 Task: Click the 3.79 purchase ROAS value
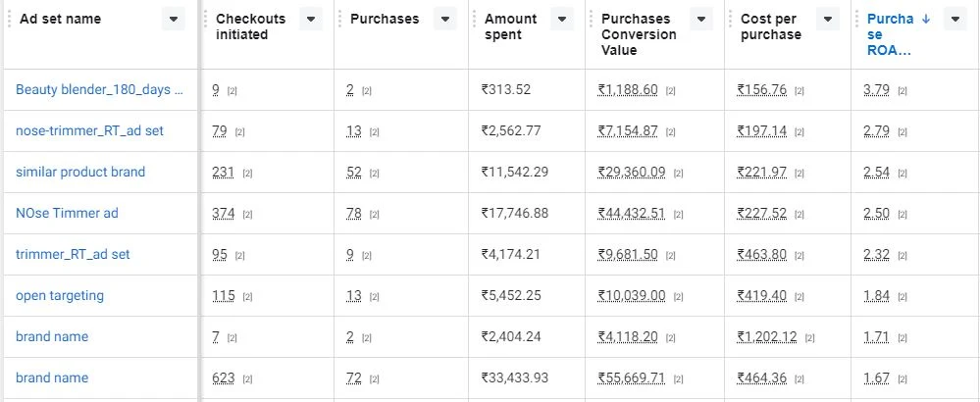(x=876, y=89)
